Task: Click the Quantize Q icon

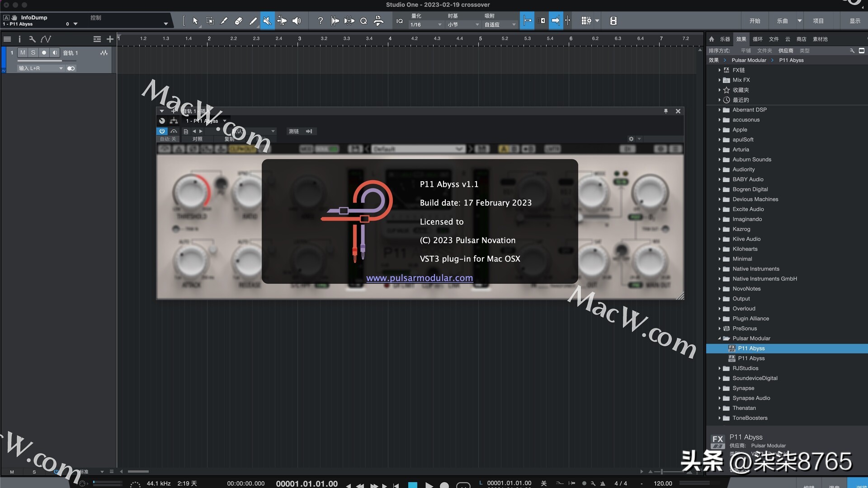Action: pos(363,20)
